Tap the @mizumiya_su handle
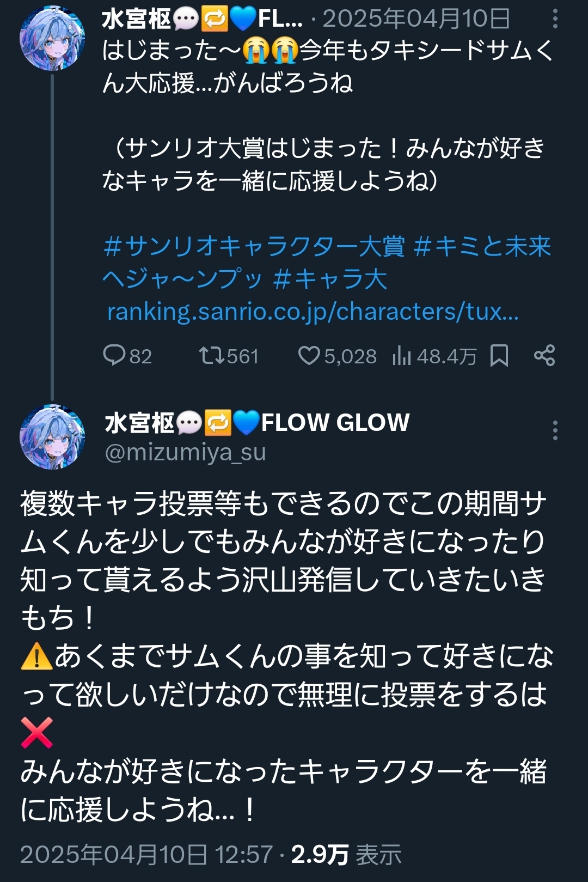This screenshot has width=588, height=882. pyautogui.click(x=185, y=453)
